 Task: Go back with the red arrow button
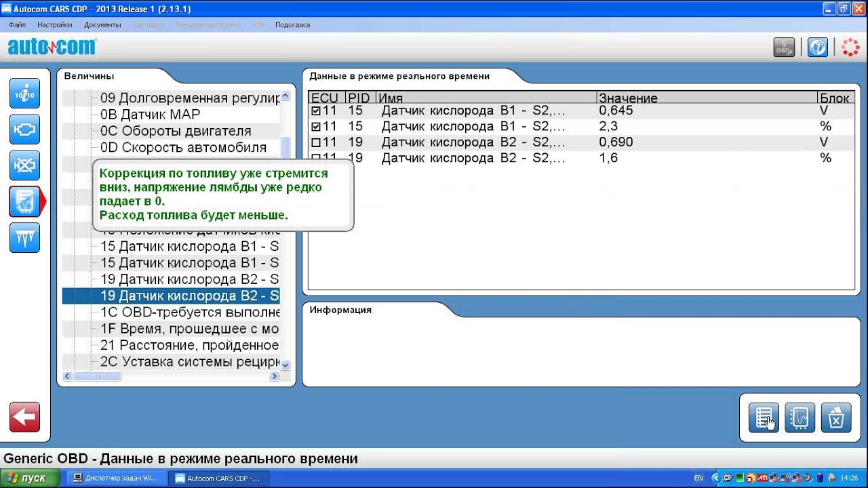click(x=24, y=418)
